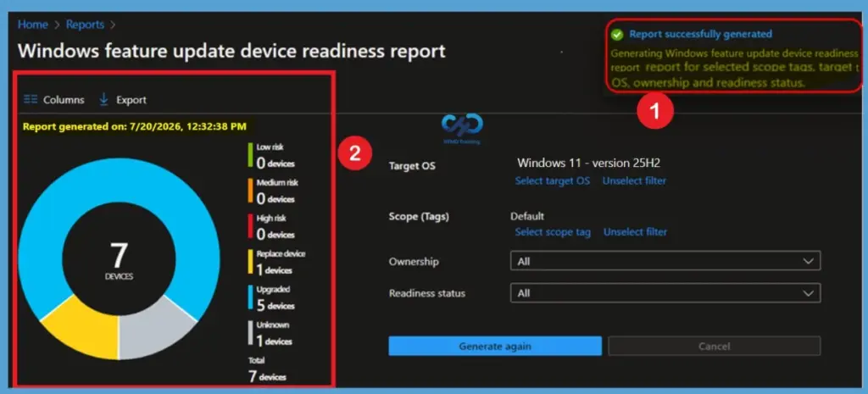This screenshot has height=394, width=868.
Task: Open the Ownership dropdown
Action: click(x=665, y=261)
